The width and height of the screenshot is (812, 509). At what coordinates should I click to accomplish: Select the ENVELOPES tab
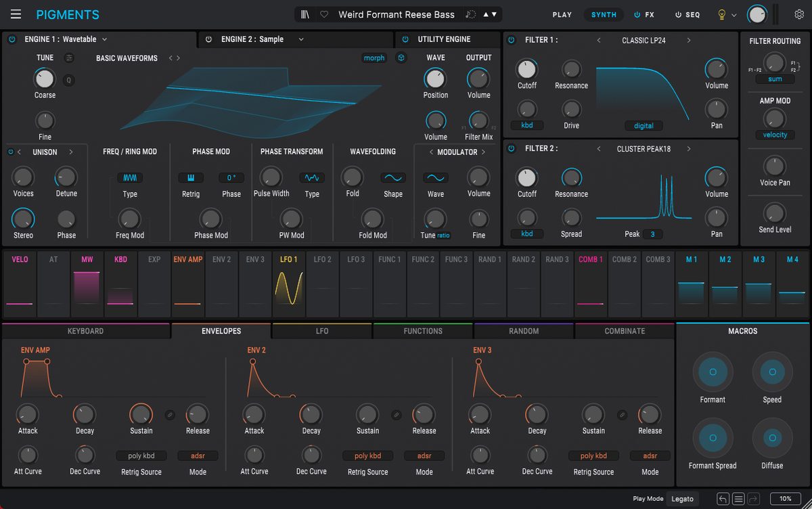click(221, 331)
